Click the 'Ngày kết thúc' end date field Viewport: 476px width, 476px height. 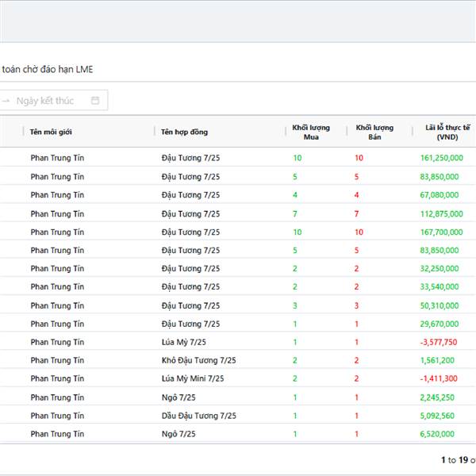[x=45, y=101]
